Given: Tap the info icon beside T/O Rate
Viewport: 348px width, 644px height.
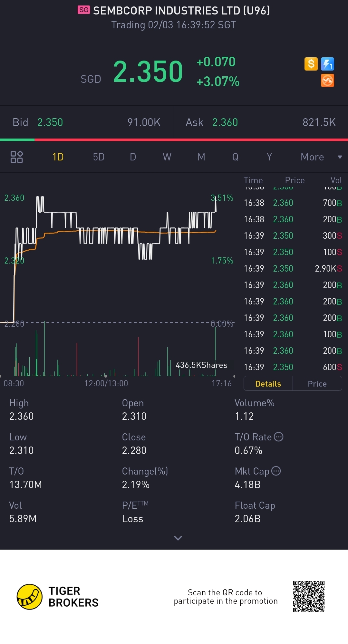Looking at the screenshot, I should (x=279, y=437).
